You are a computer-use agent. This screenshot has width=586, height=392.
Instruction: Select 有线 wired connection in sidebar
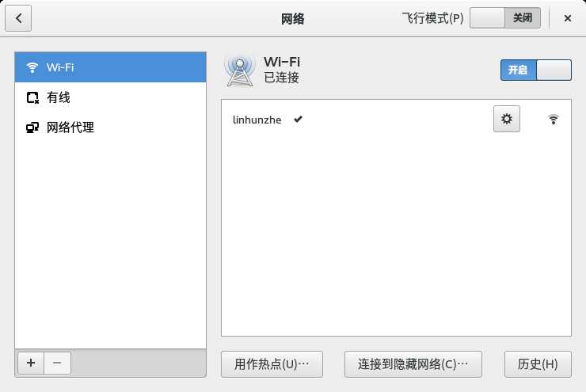(110, 97)
